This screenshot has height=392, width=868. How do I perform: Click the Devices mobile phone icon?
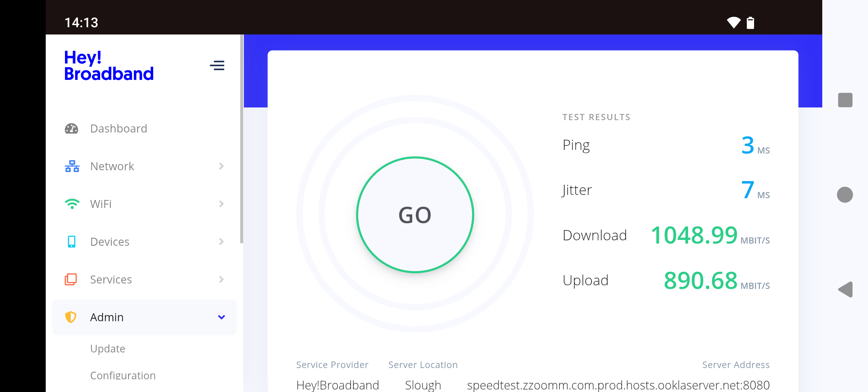(72, 241)
